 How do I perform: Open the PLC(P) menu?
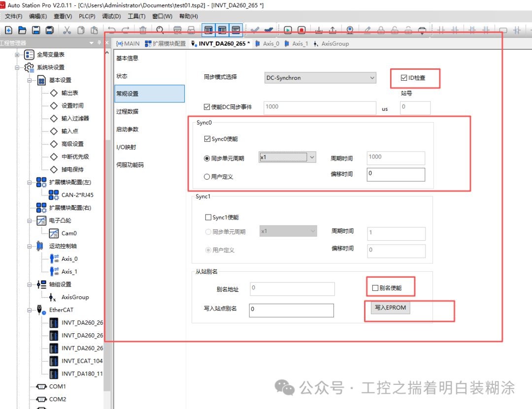coord(87,16)
